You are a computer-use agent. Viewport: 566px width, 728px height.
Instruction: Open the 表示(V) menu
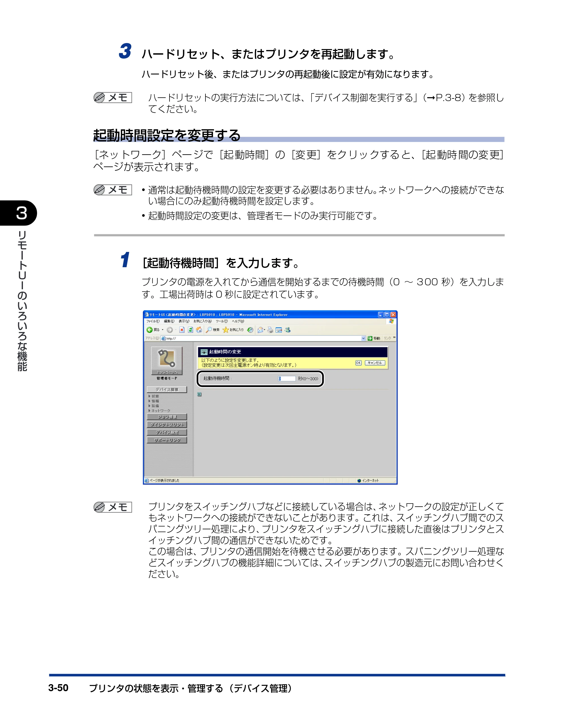click(x=184, y=321)
